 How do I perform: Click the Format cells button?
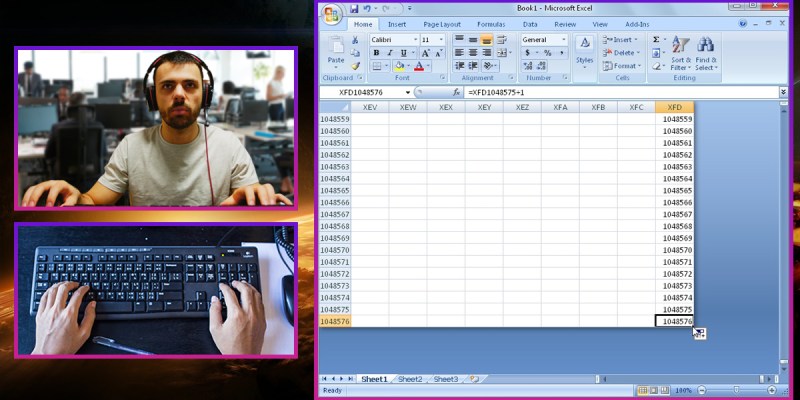pyautogui.click(x=622, y=66)
